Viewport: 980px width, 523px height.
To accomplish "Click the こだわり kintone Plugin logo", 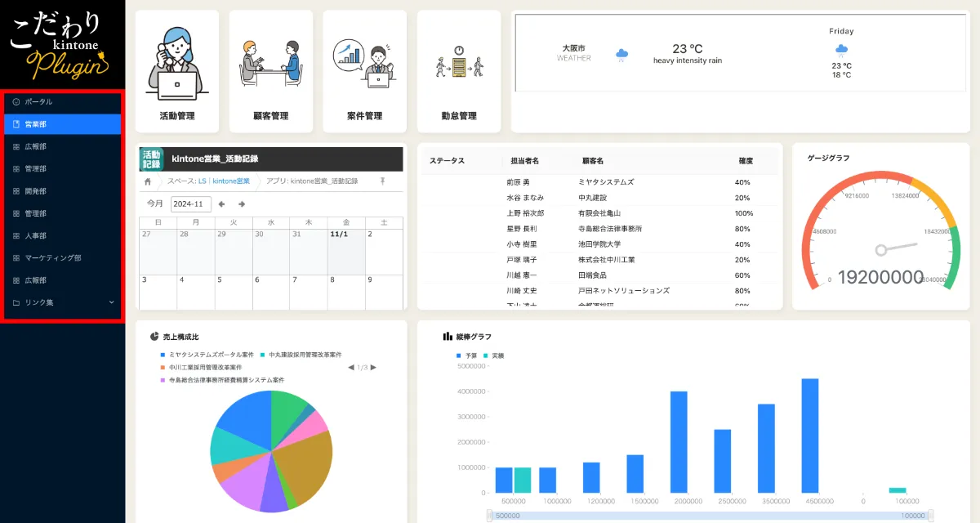I will 58,45.
